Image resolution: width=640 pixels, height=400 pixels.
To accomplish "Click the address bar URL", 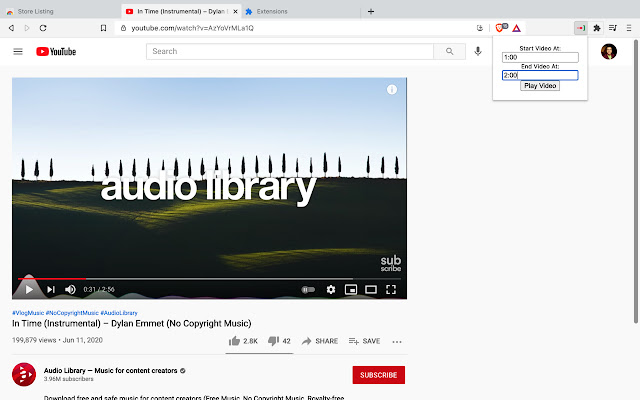I will point(192,28).
